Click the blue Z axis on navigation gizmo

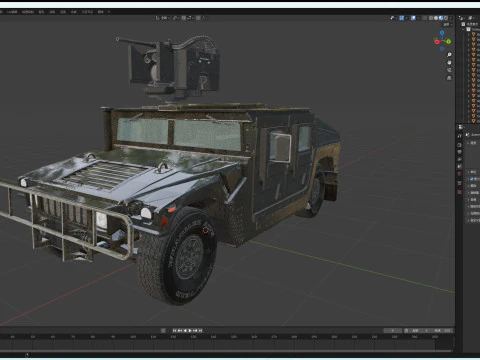[442, 33]
